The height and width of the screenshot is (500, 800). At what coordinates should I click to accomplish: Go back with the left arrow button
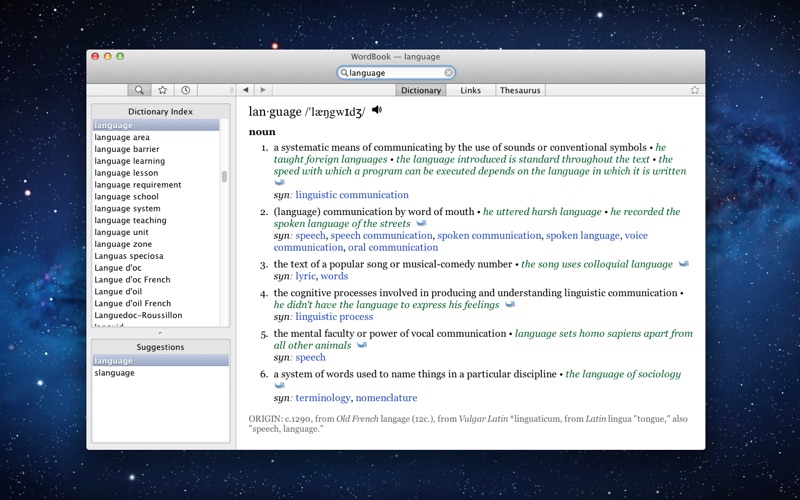point(246,90)
